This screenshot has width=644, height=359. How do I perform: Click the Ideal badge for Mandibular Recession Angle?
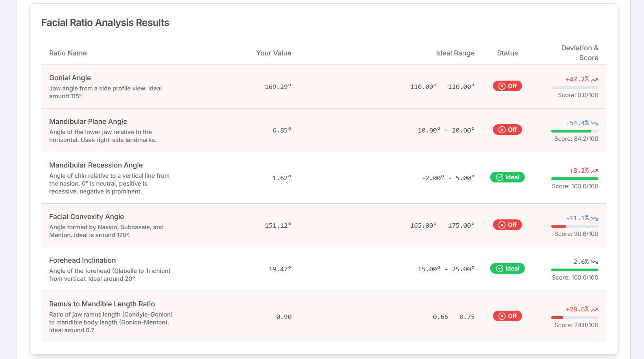tap(507, 177)
